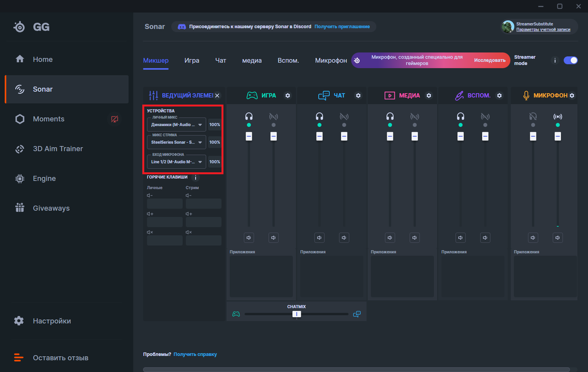This screenshot has width=588, height=372.
Task: Click the CHATMIX balance slider handle
Action: point(296,314)
